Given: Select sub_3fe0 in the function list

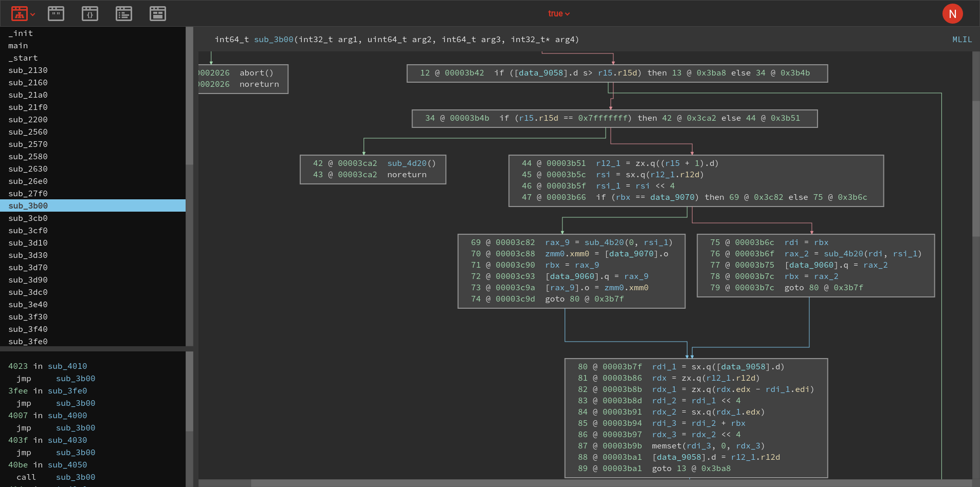Looking at the screenshot, I should point(93,342).
